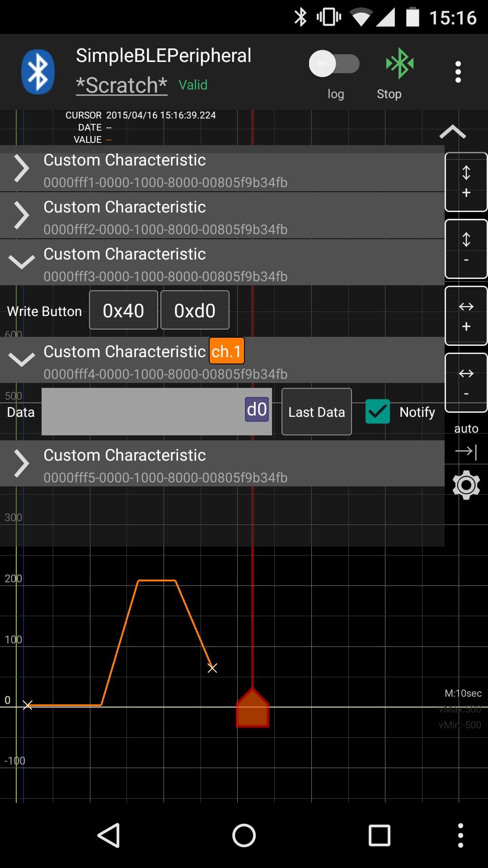This screenshot has width=488, height=868.
Task: Increase horizontal zoom with the plus button
Action: tap(466, 316)
